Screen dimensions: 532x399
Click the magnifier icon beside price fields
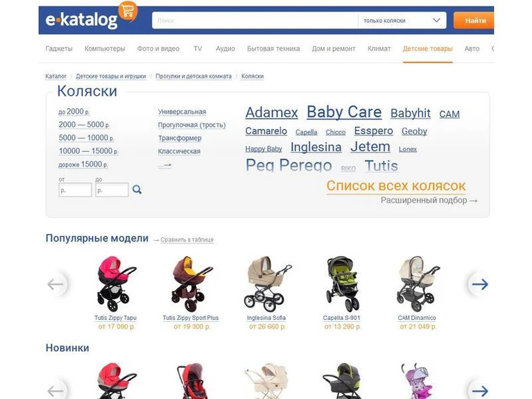(x=137, y=189)
